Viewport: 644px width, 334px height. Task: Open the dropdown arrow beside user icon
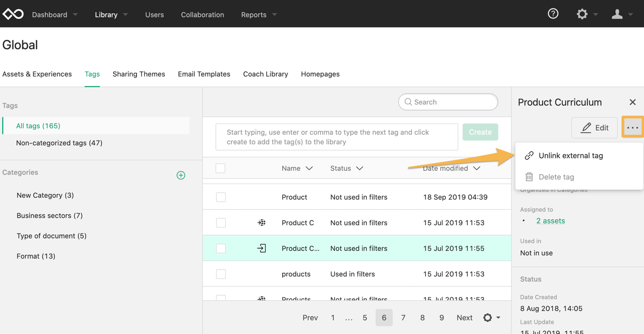click(x=631, y=15)
